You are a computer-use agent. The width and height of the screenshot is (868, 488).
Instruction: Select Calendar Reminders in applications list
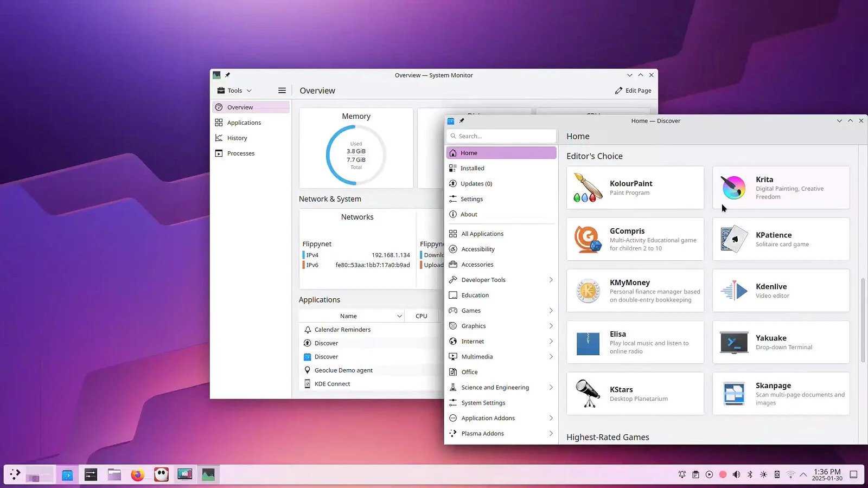[371, 330]
